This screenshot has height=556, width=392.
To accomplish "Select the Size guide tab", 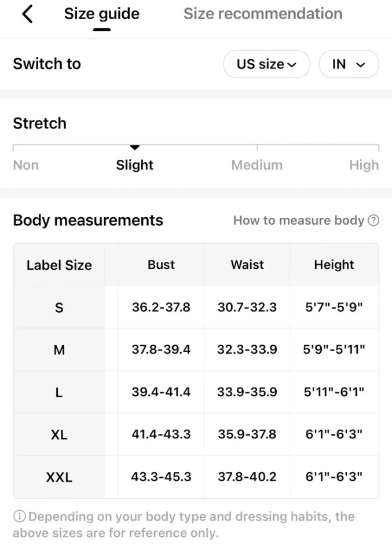I will tap(101, 14).
